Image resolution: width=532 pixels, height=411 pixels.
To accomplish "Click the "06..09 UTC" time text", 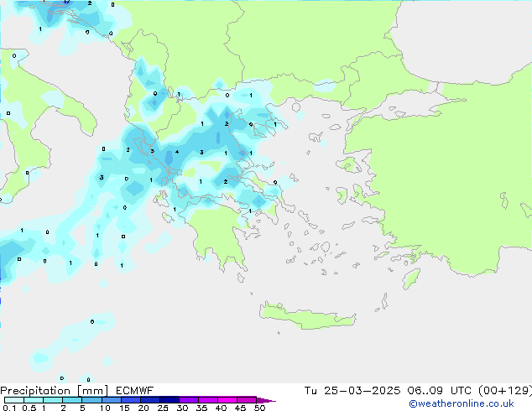I will (440, 391).
